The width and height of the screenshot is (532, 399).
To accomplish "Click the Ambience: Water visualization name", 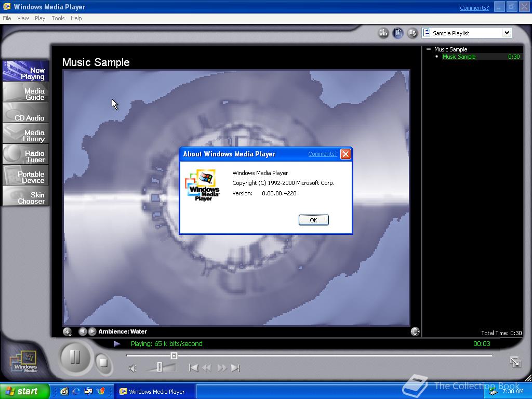I will (x=123, y=331).
